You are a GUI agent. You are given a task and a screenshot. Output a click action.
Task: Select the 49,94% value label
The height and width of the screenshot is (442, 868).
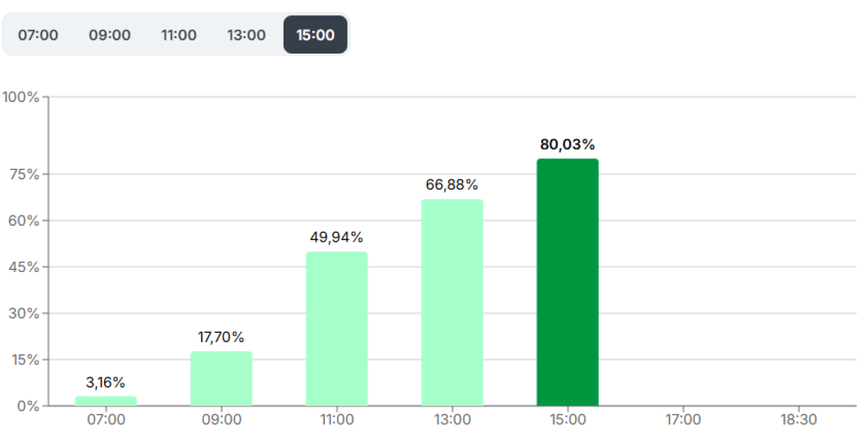click(x=336, y=237)
